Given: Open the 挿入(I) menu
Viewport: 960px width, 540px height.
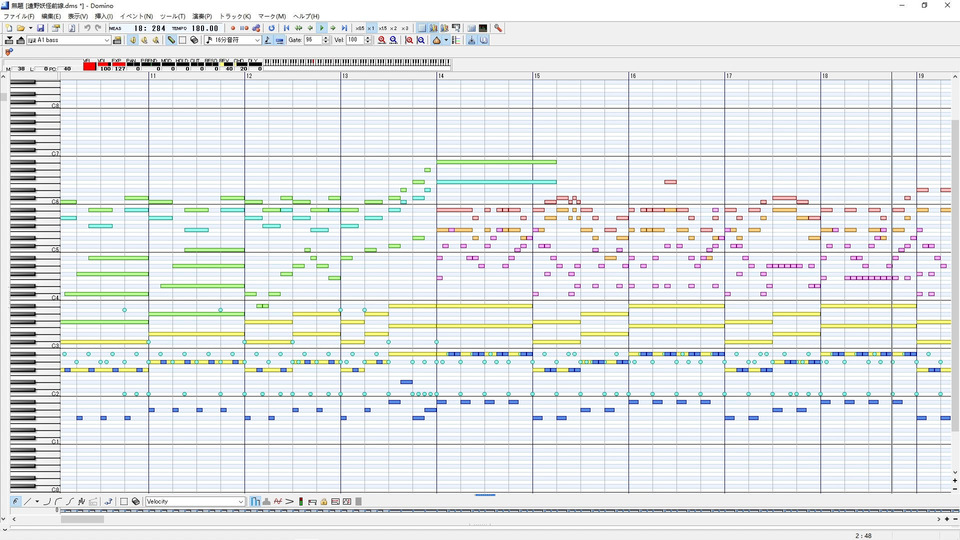Looking at the screenshot, I should [x=103, y=16].
